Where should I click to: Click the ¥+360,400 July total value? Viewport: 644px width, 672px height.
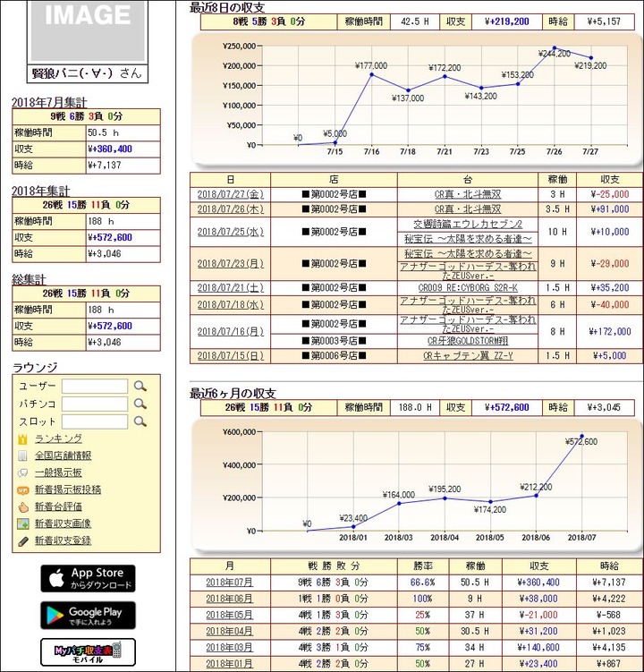tap(110, 149)
